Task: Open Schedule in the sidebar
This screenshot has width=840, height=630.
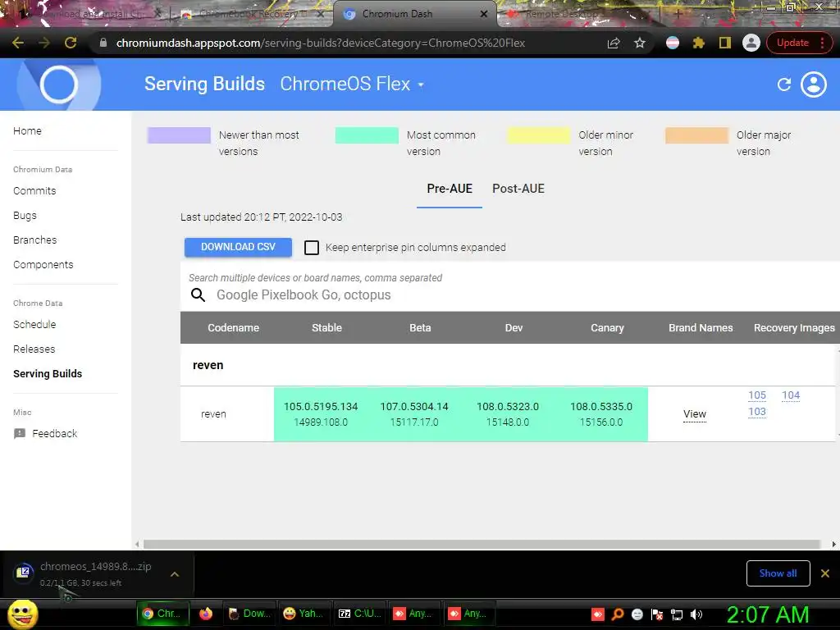Action: click(x=34, y=324)
